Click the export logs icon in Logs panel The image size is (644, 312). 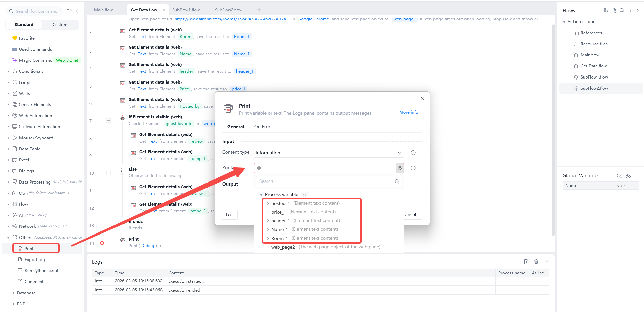[526, 261]
